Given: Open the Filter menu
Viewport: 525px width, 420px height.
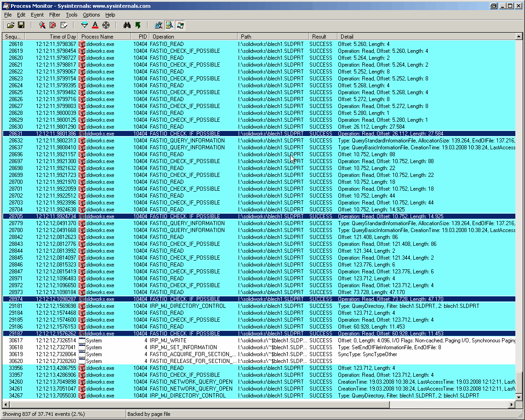Looking at the screenshot, I should tap(55, 15).
